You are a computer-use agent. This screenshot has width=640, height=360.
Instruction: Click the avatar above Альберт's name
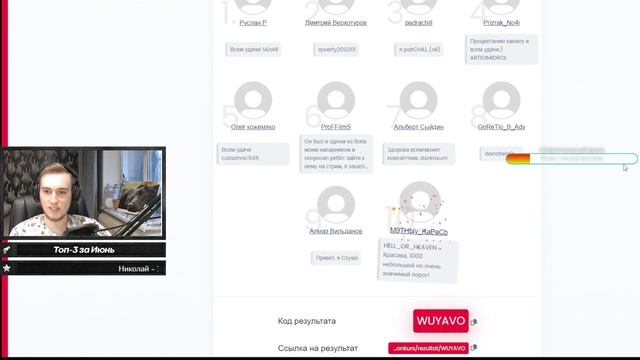point(419,100)
